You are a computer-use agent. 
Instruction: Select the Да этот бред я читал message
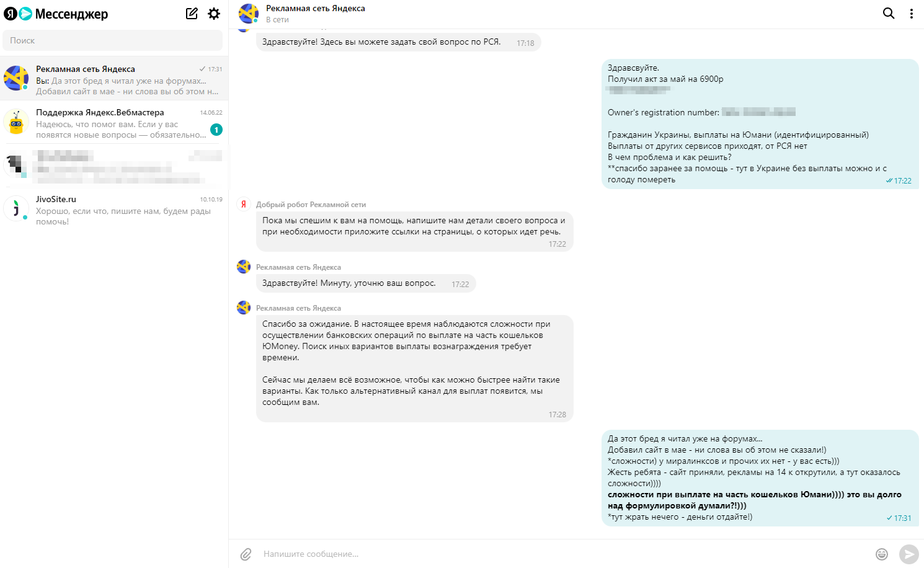point(760,478)
